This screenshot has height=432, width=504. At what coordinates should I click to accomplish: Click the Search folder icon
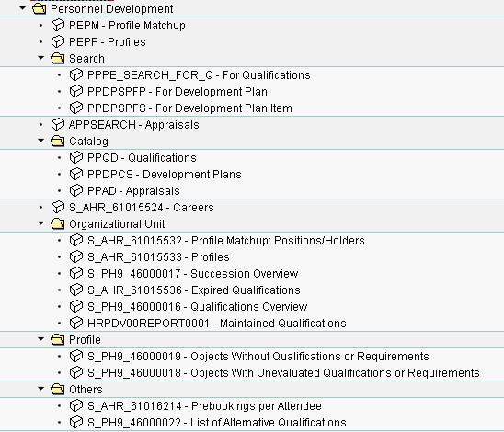[58, 59]
